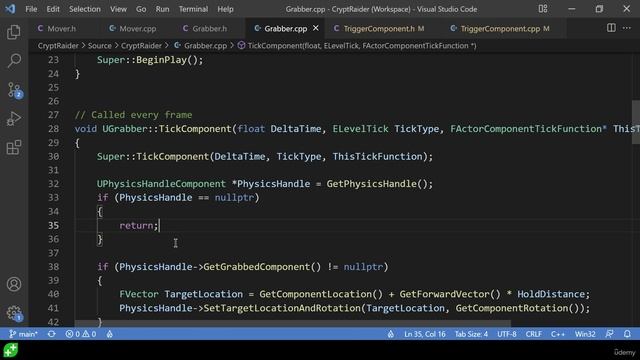The width and height of the screenshot is (640, 360).
Task: Place cursor on GetPhysicsHandle() call
Action: [x=379, y=184]
